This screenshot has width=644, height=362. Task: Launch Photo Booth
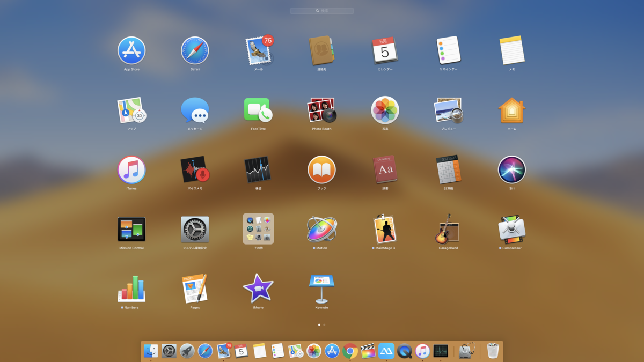pyautogui.click(x=321, y=110)
